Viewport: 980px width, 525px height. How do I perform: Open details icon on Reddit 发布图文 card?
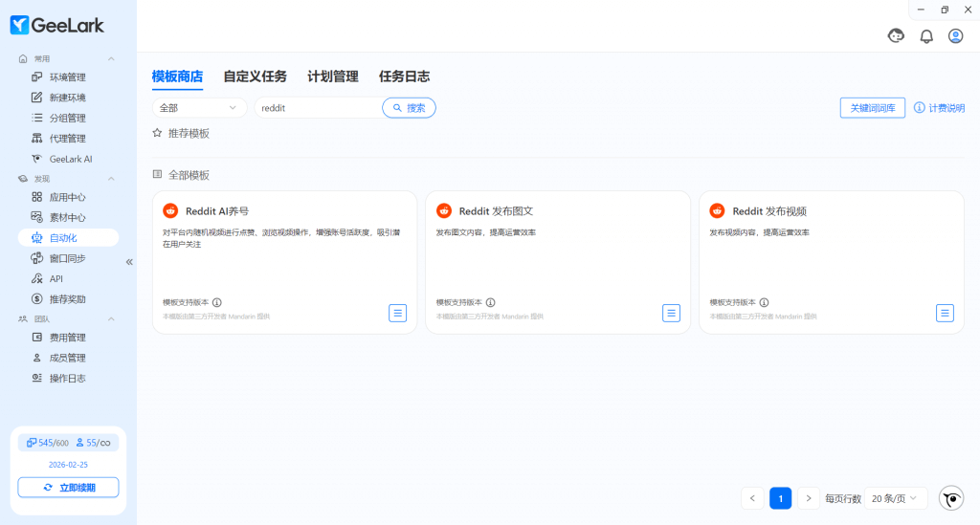(671, 313)
